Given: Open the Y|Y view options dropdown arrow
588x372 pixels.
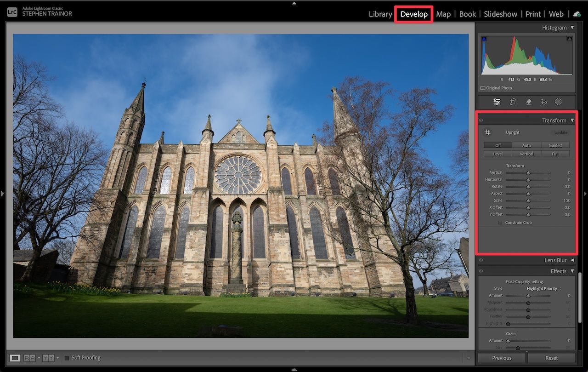Looking at the screenshot, I should coord(57,358).
